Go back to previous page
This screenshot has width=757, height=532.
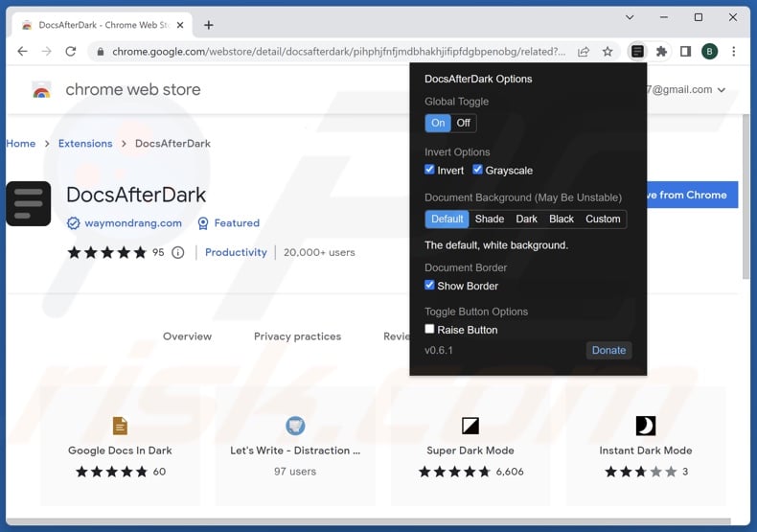coord(22,51)
